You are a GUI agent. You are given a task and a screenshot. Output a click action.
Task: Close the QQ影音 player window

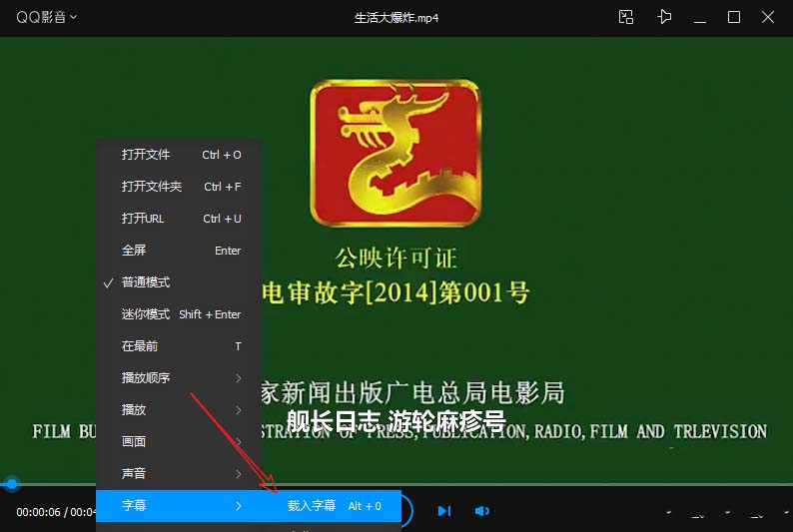[x=768, y=17]
